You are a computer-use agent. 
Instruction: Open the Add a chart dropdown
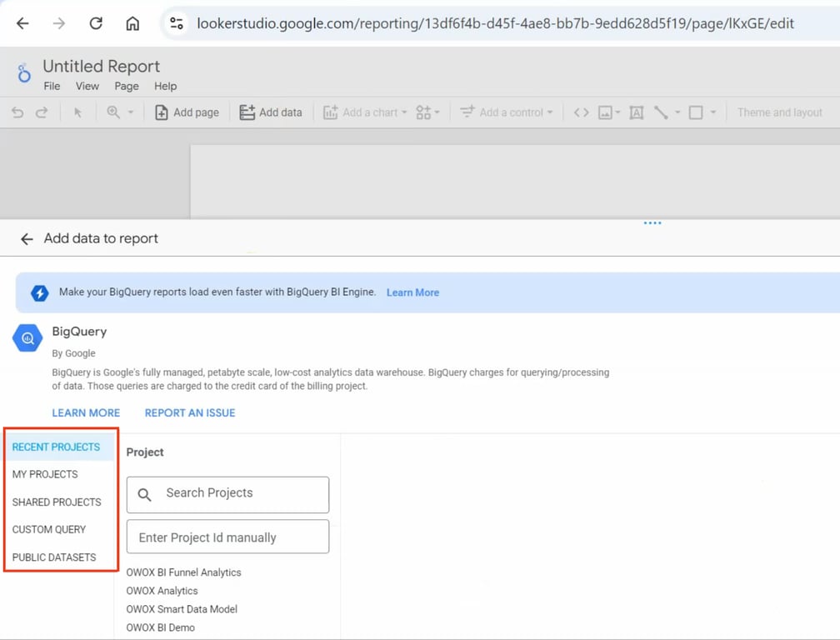(365, 112)
